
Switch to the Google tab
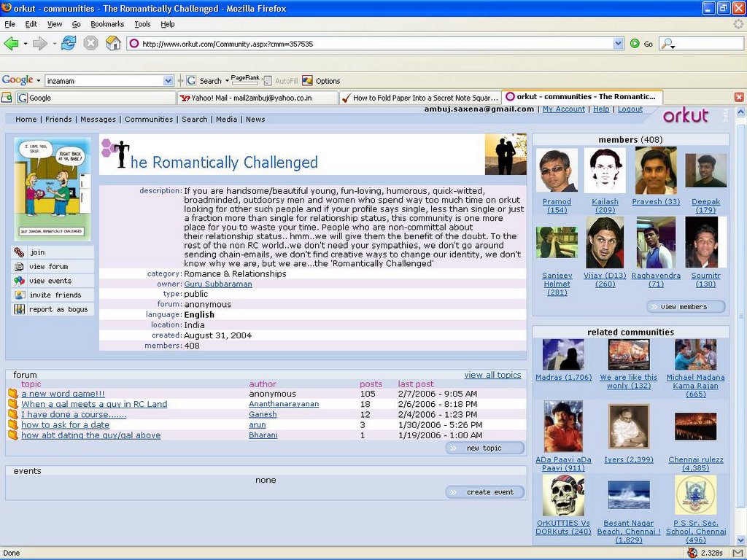[96, 98]
